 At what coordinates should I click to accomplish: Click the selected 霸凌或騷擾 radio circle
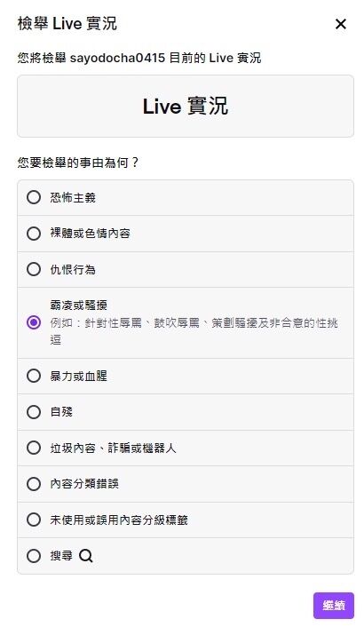click(34, 322)
